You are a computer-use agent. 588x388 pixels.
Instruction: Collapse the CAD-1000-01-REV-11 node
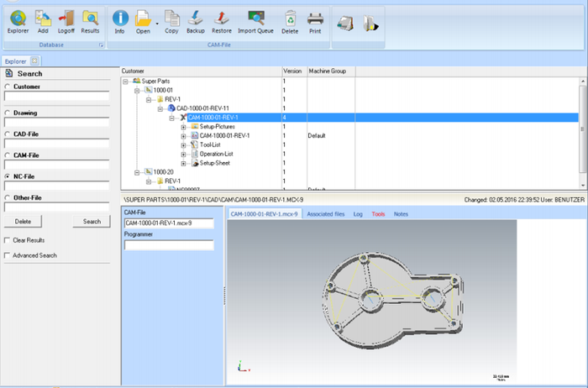(x=160, y=108)
